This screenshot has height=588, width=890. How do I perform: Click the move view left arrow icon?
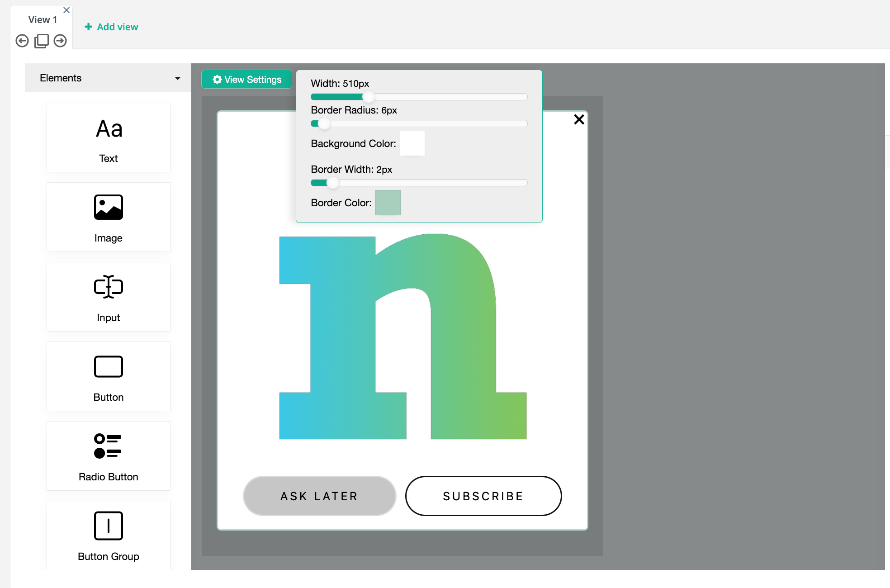pyautogui.click(x=22, y=41)
